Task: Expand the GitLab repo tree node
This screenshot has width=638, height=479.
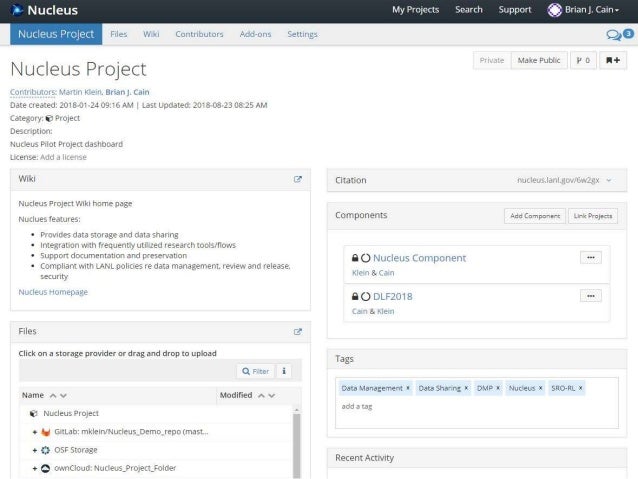Action: tap(35, 432)
